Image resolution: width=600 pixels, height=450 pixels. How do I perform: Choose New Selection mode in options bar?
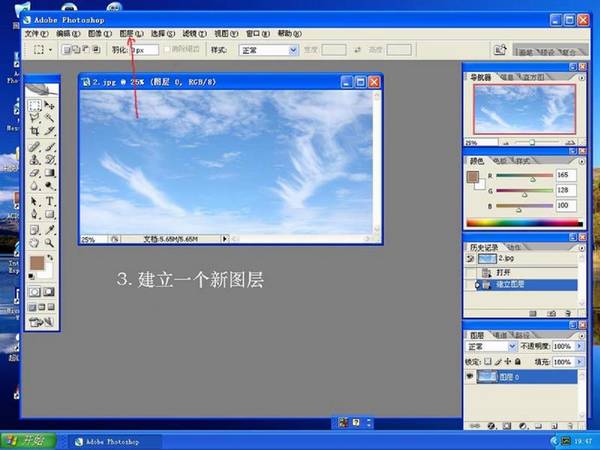(67, 50)
